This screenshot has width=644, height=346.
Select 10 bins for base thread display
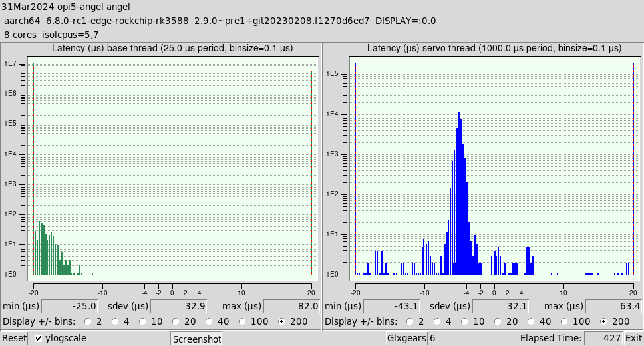click(142, 321)
